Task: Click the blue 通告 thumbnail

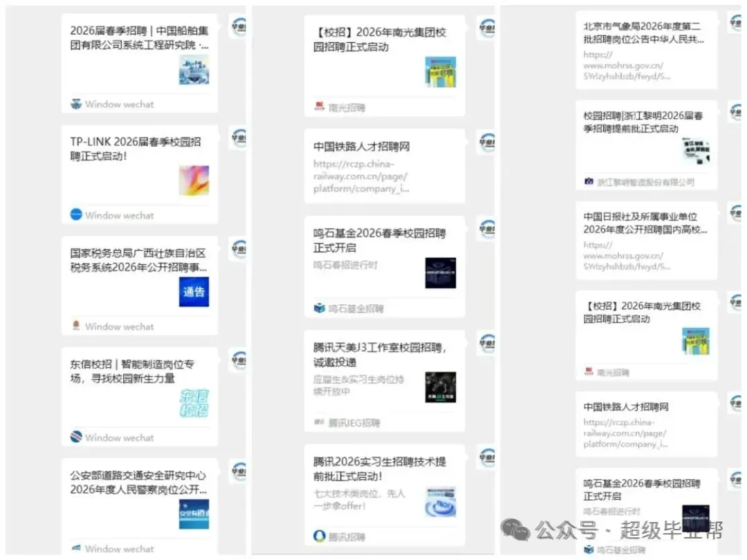Action: pyautogui.click(x=194, y=292)
